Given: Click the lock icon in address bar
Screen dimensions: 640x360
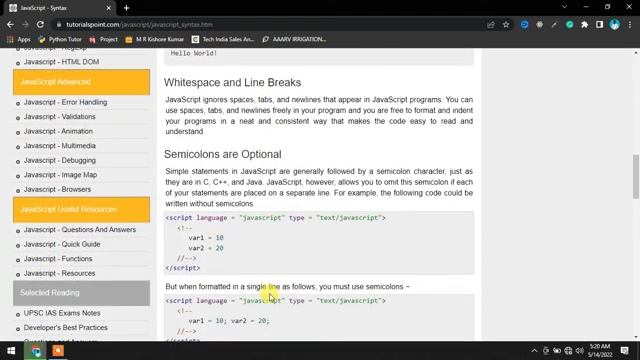Looking at the screenshot, I should 59,24.
